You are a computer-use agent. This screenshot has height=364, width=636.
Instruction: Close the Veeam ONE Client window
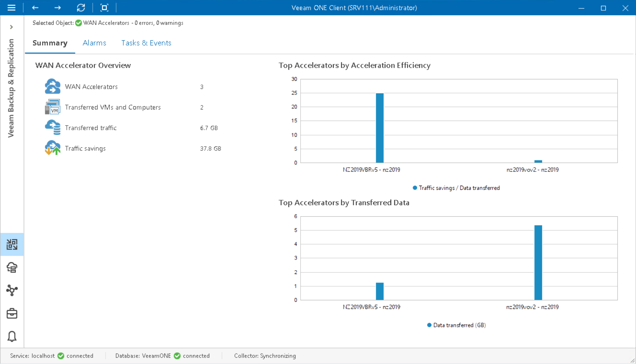tap(625, 8)
